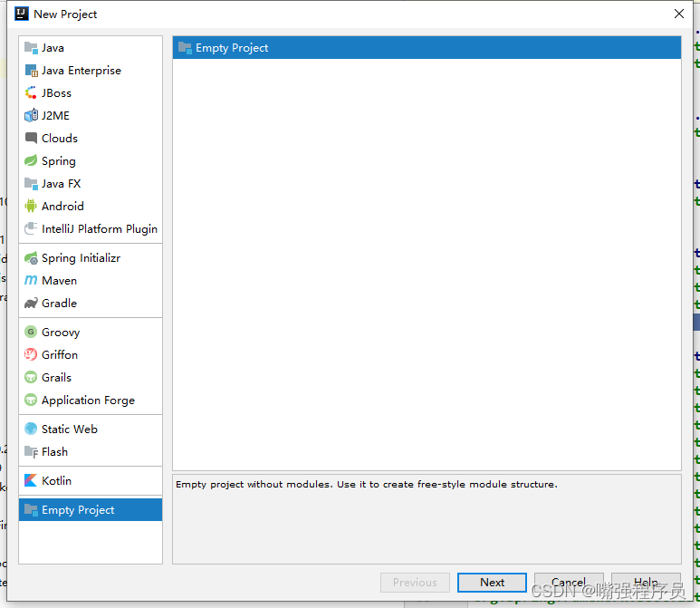Select IntelliJ Platform Plugin entry

coord(91,228)
